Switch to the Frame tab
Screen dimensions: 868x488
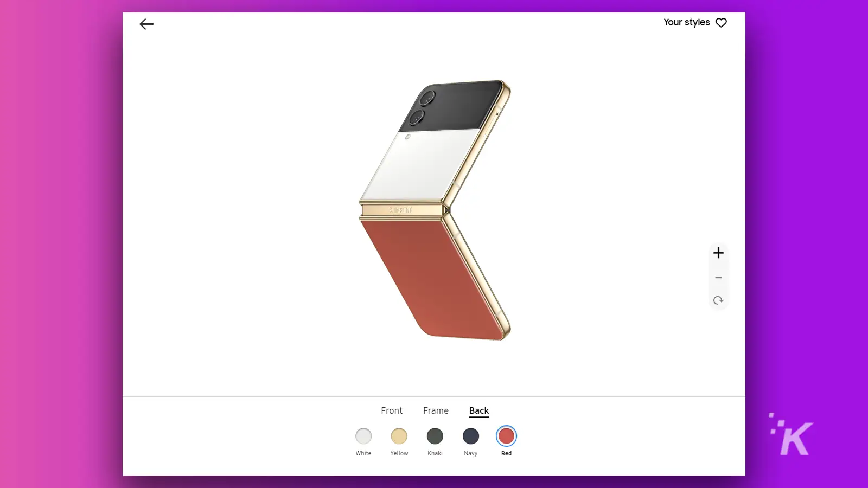coord(436,410)
